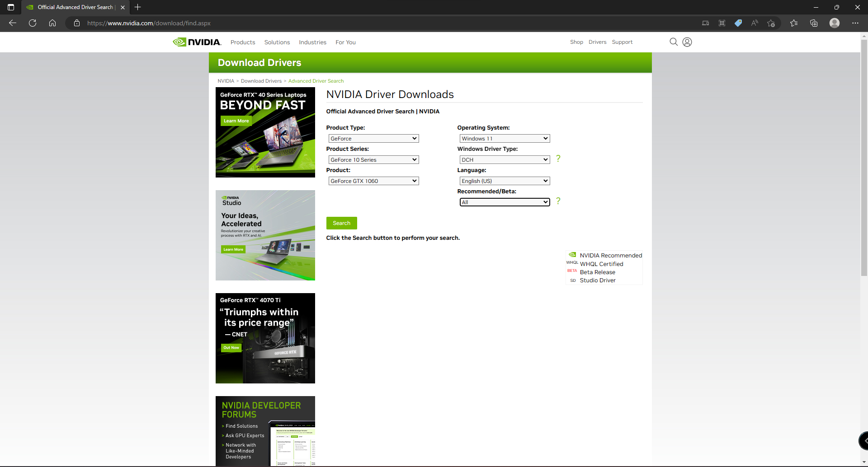
Task: Click the GeForce RTX 4070 Ti ad image
Action: (265, 338)
